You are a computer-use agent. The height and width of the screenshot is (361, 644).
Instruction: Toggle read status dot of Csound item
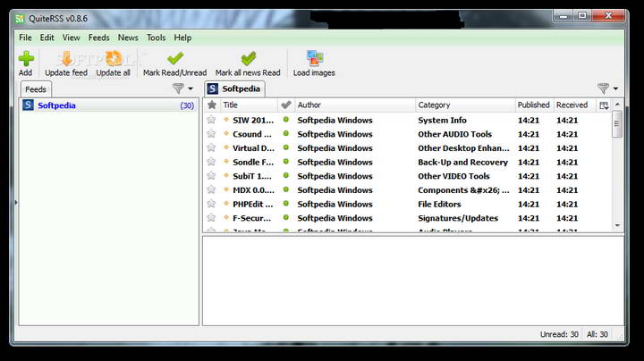(x=286, y=134)
